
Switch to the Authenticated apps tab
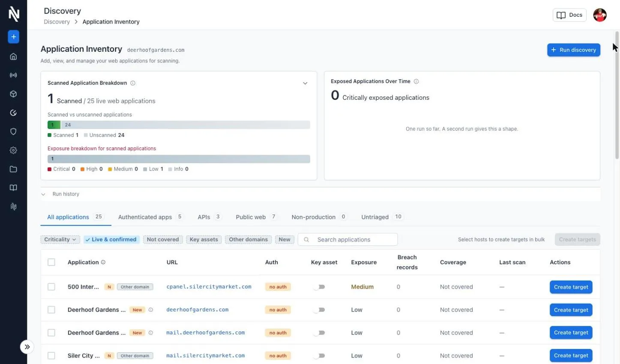(150, 217)
